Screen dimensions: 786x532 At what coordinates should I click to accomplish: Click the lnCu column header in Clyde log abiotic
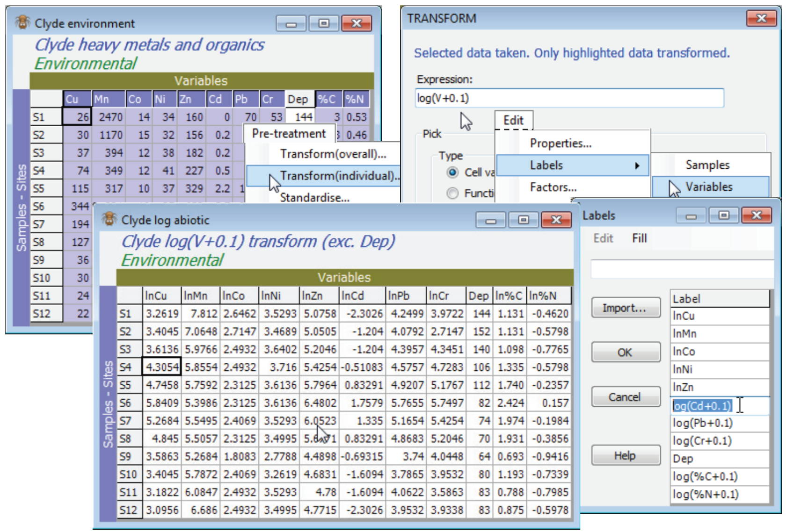[x=162, y=296]
